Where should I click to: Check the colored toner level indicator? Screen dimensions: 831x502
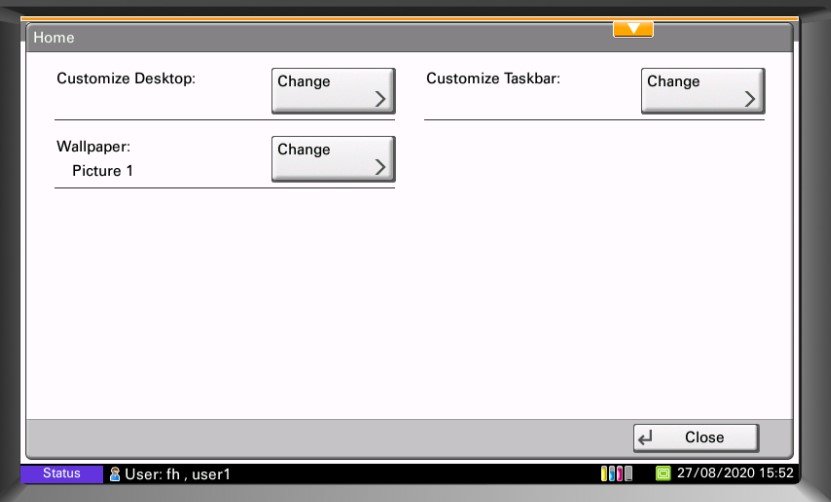616,474
